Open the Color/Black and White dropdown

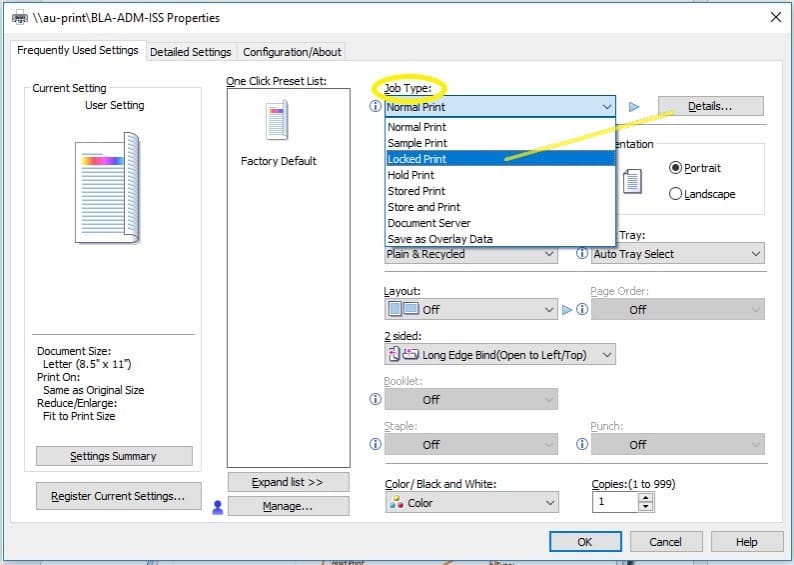coord(471,502)
